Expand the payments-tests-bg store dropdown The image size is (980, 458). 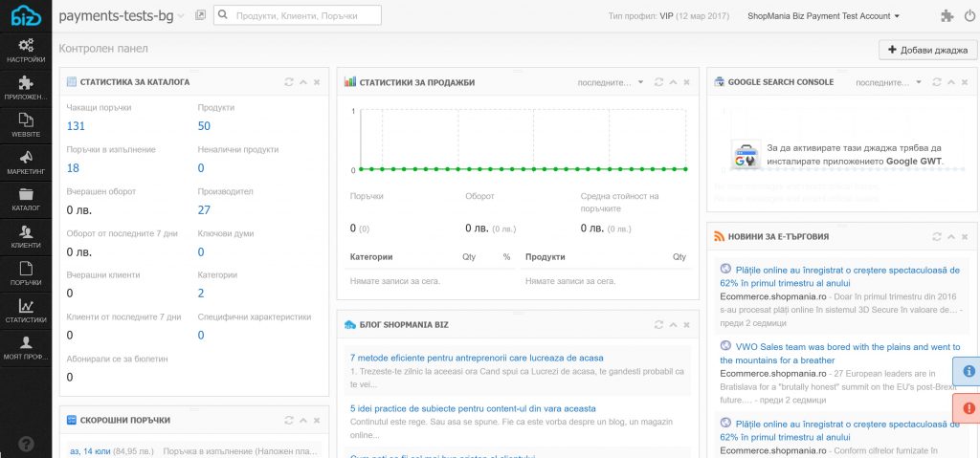[x=182, y=16]
